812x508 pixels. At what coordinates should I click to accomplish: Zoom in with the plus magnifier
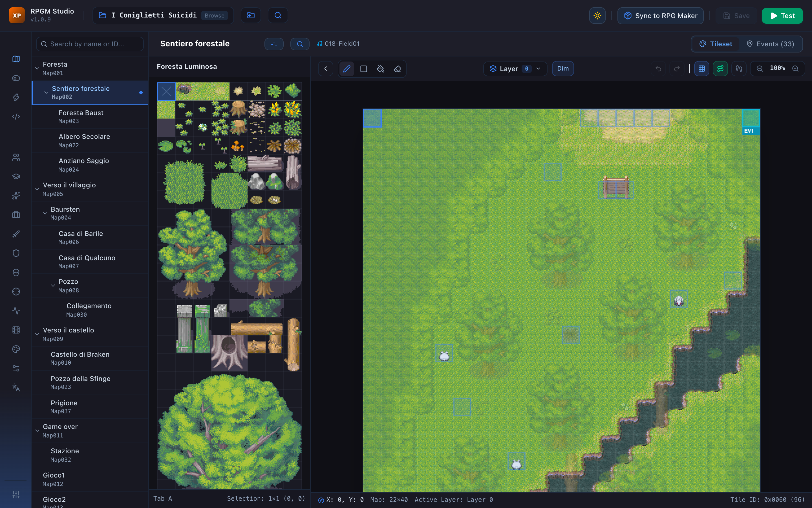(x=795, y=69)
